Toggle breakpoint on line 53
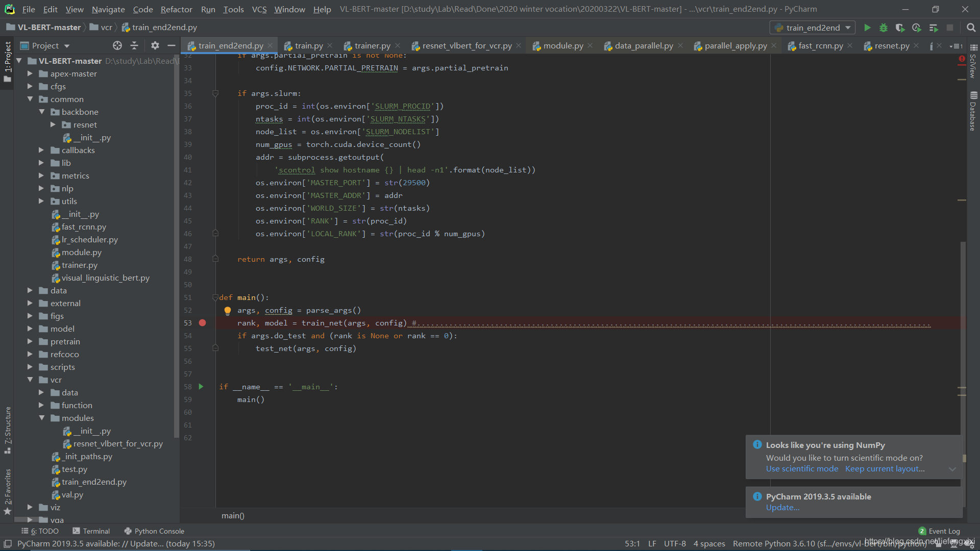Screen dimensions: 980x551 click(x=203, y=323)
